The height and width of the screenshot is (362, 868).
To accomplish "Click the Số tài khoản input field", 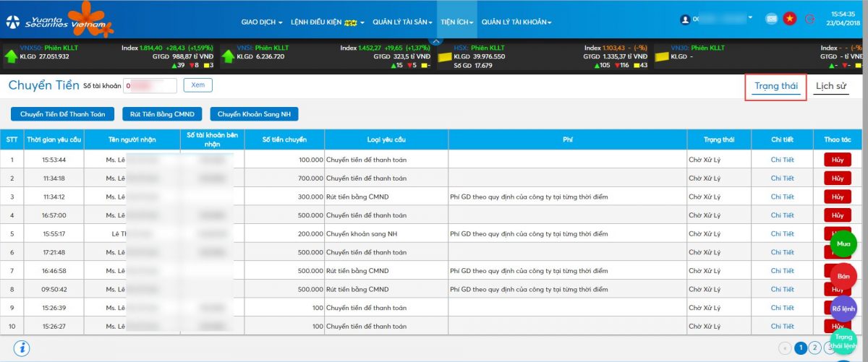I will (x=150, y=86).
